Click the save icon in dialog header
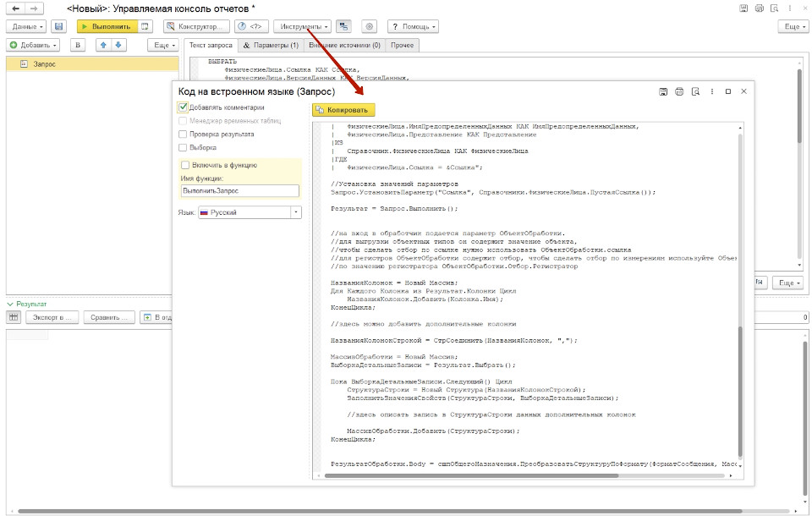 point(663,91)
